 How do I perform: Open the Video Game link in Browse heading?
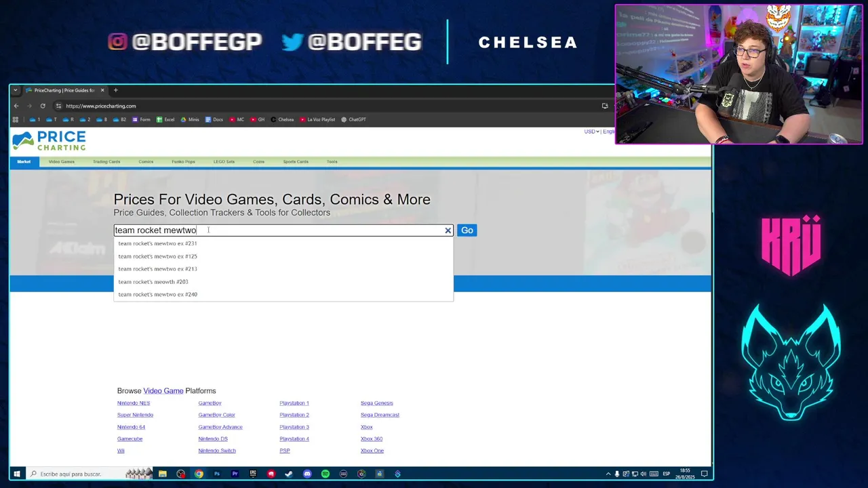click(x=163, y=391)
